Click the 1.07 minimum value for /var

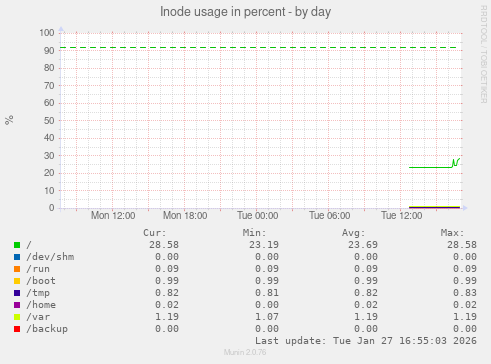(x=267, y=317)
